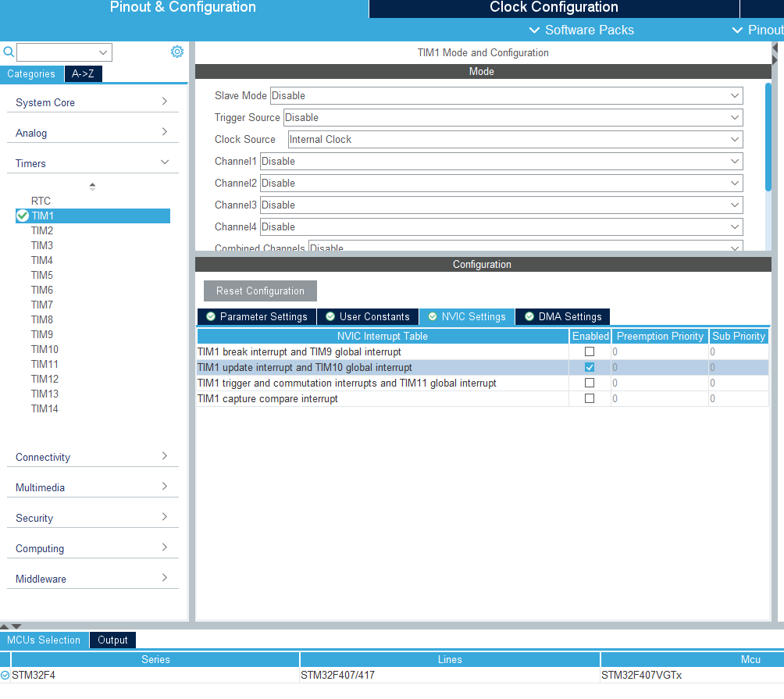
Task: Click the bottom panel collapse arrows
Action: tap(10, 626)
